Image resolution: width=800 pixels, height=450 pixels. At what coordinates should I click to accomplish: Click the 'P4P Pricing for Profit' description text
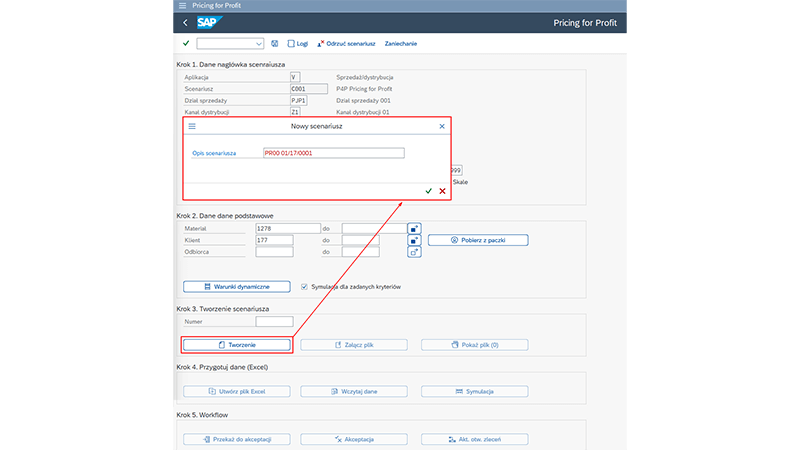click(364, 89)
